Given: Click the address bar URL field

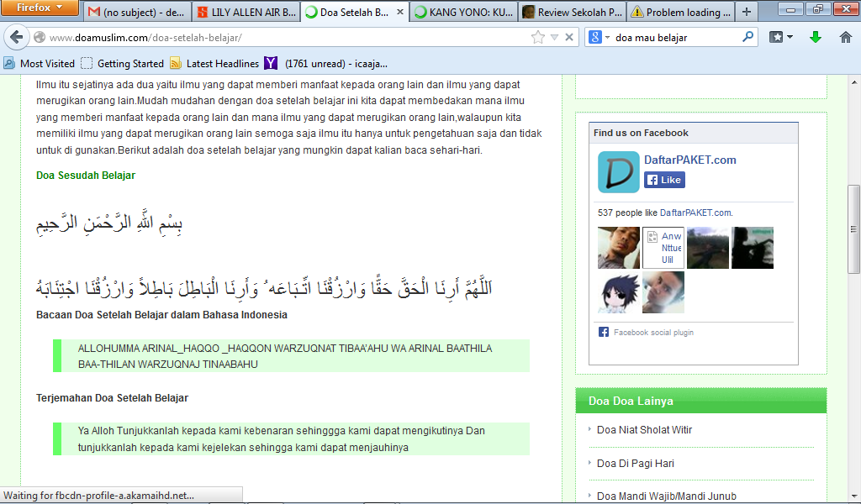Looking at the screenshot, I should (x=286, y=37).
